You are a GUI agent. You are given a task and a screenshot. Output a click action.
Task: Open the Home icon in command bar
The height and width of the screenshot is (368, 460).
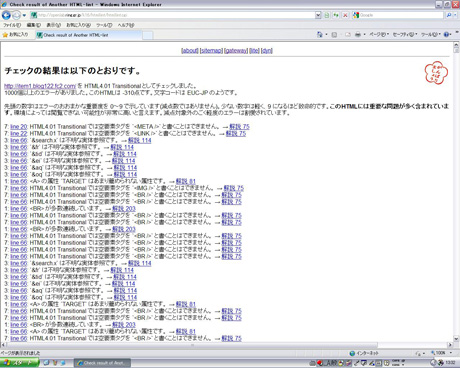[x=320, y=34]
